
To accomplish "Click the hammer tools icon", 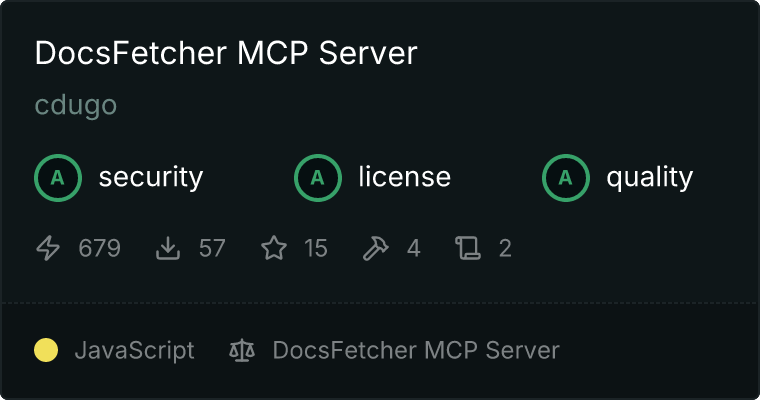I will [x=375, y=248].
